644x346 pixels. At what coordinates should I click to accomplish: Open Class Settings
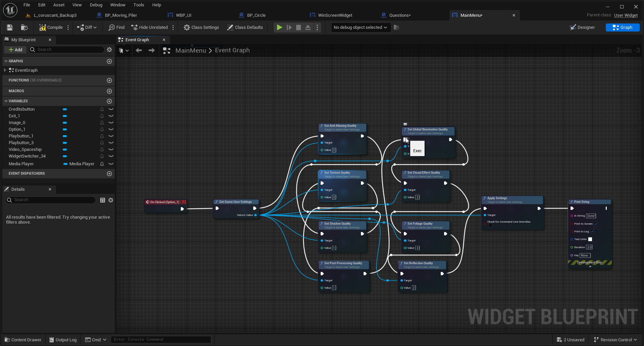coord(201,27)
